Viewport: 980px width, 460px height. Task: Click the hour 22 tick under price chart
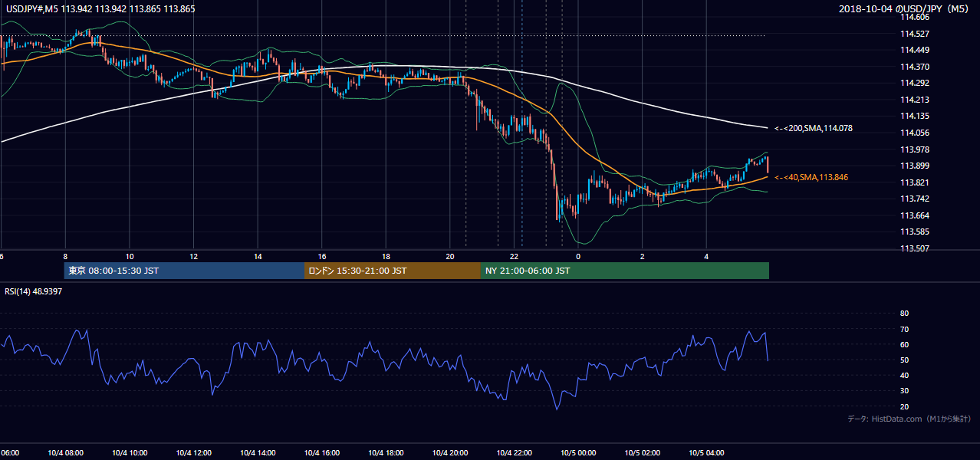[515, 256]
